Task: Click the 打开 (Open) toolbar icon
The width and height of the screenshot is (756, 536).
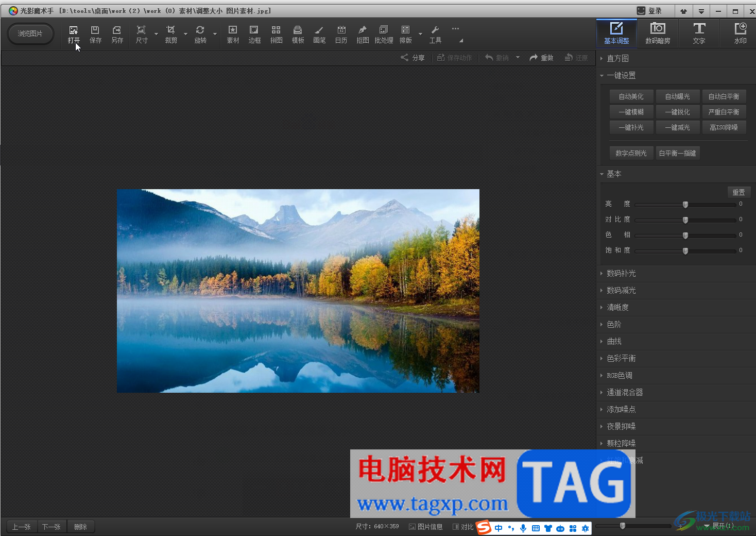Action: click(x=74, y=34)
